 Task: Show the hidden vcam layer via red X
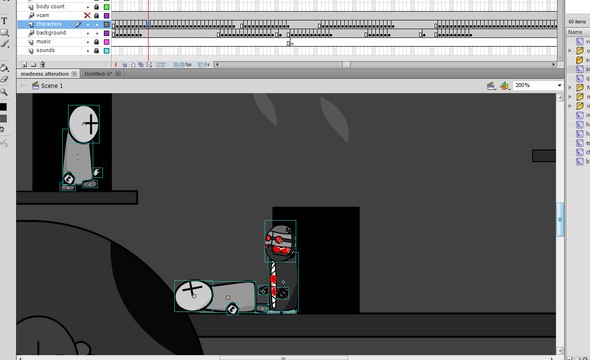(87, 15)
